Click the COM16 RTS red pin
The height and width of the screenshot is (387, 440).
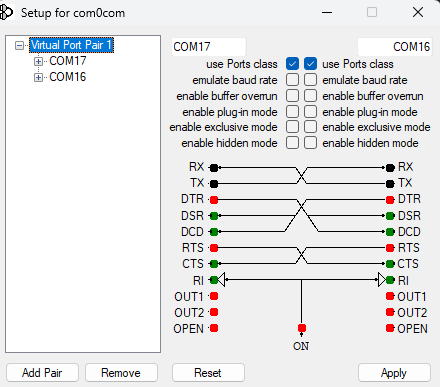coord(390,248)
